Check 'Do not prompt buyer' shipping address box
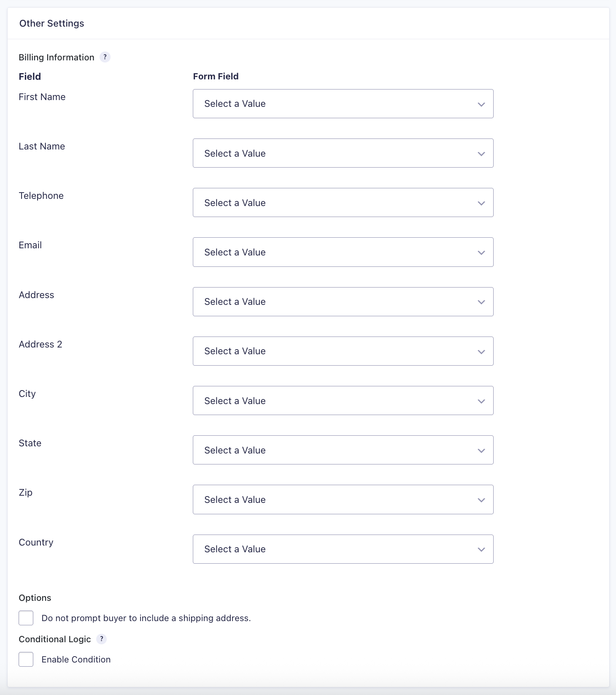The image size is (616, 695). tap(26, 618)
